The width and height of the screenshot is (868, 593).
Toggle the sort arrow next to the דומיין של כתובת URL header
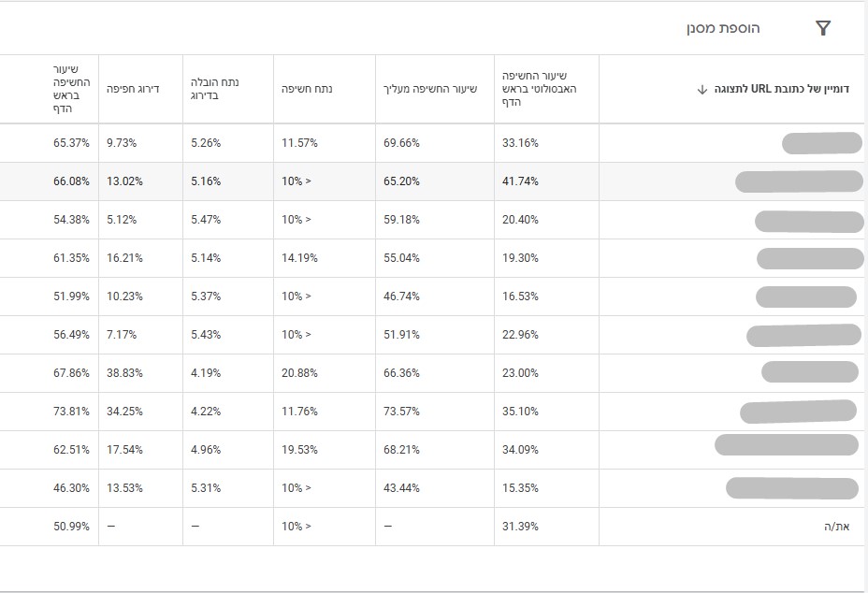(702, 89)
